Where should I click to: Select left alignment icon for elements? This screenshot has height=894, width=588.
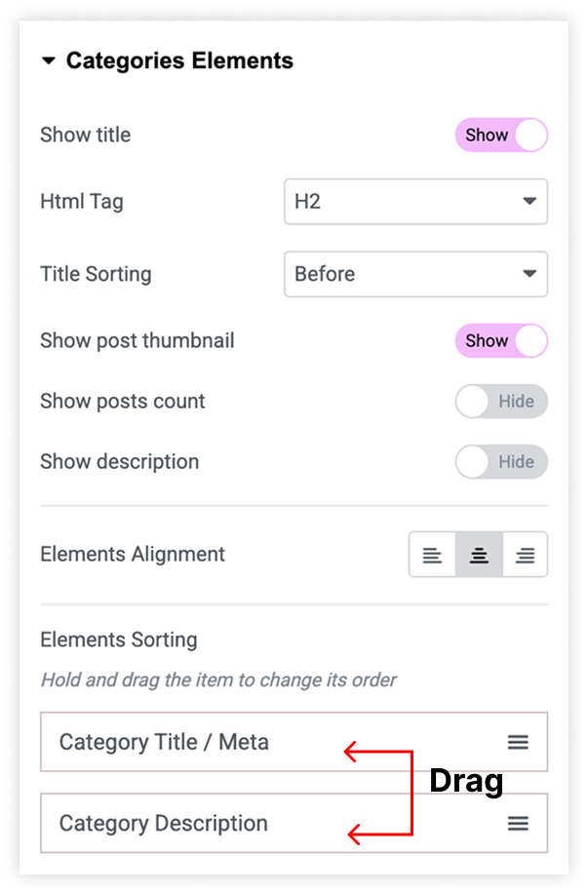point(432,556)
